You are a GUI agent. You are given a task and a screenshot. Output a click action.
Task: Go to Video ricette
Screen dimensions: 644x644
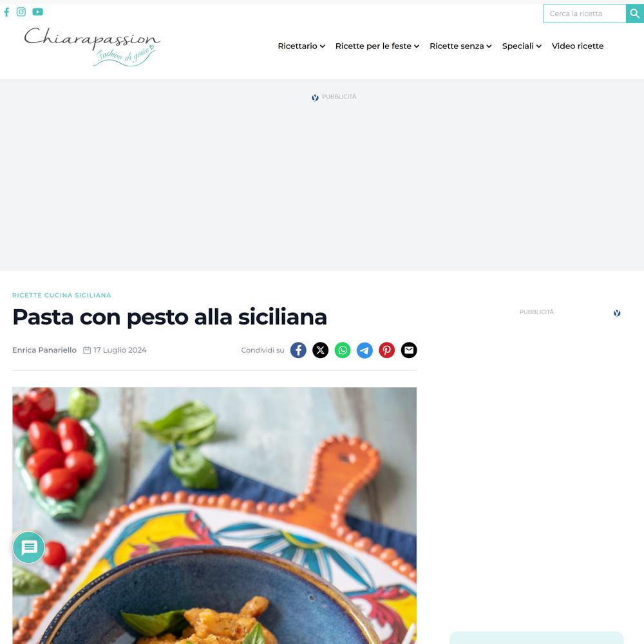[578, 46]
